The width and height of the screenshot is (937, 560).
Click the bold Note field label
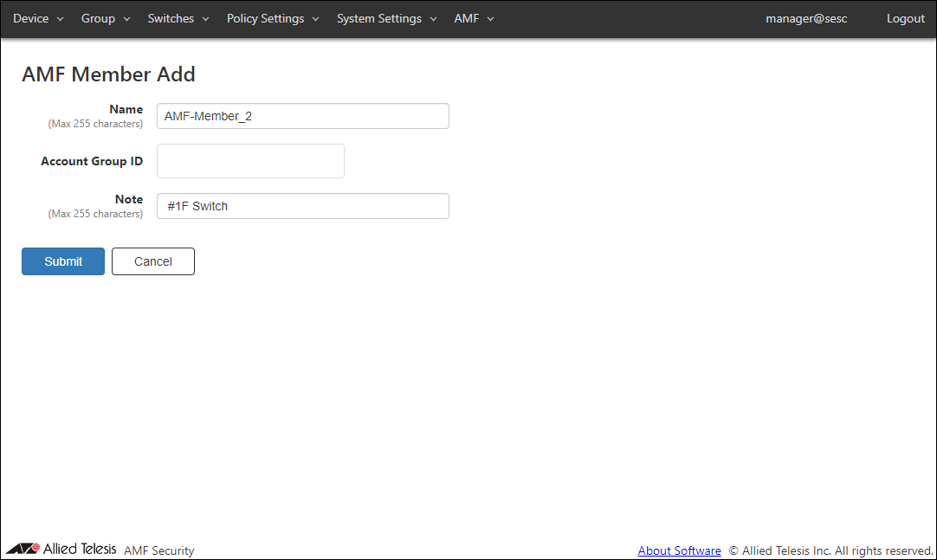click(128, 199)
